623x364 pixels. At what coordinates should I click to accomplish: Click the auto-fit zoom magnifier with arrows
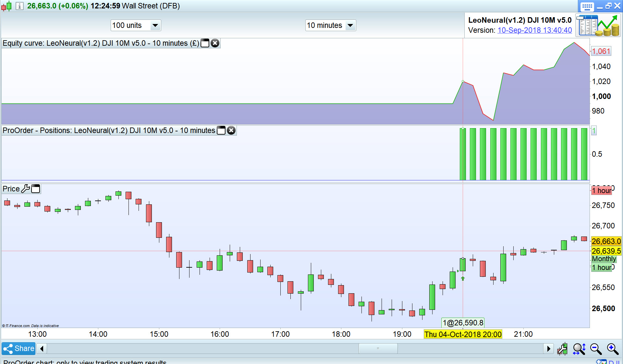(579, 349)
